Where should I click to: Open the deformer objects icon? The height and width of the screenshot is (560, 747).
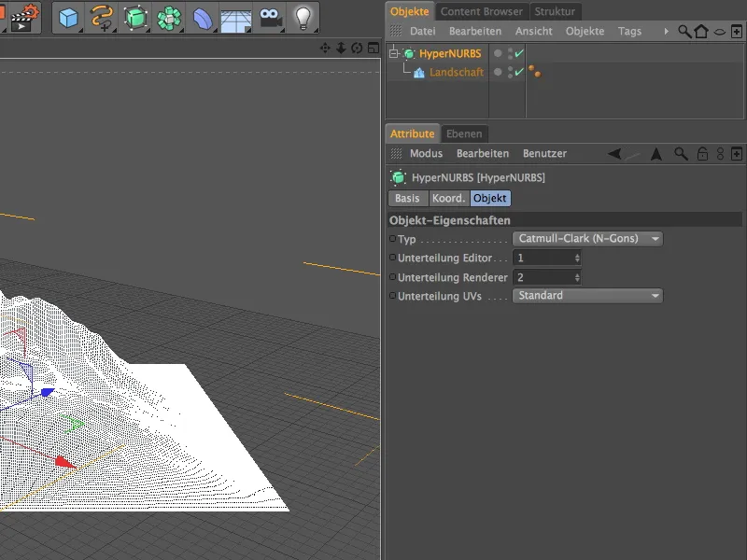203,18
